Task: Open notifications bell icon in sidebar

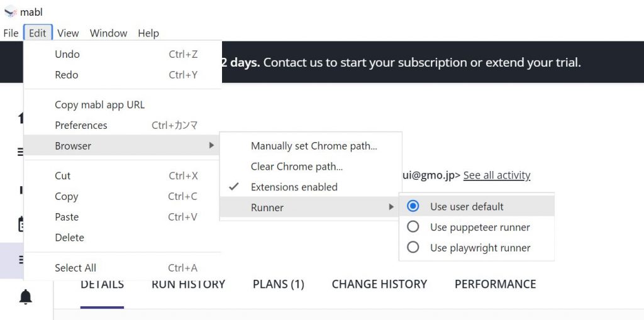Action: click(26, 296)
